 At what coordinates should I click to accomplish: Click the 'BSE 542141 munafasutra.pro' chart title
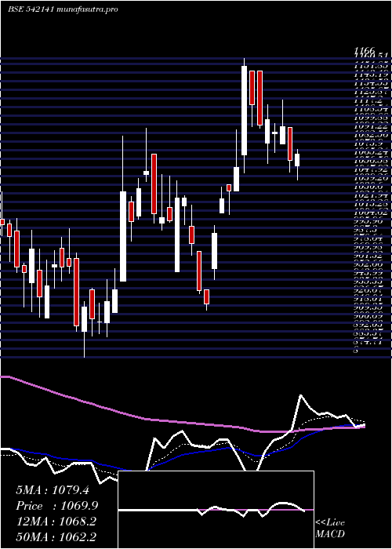(x=63, y=9)
